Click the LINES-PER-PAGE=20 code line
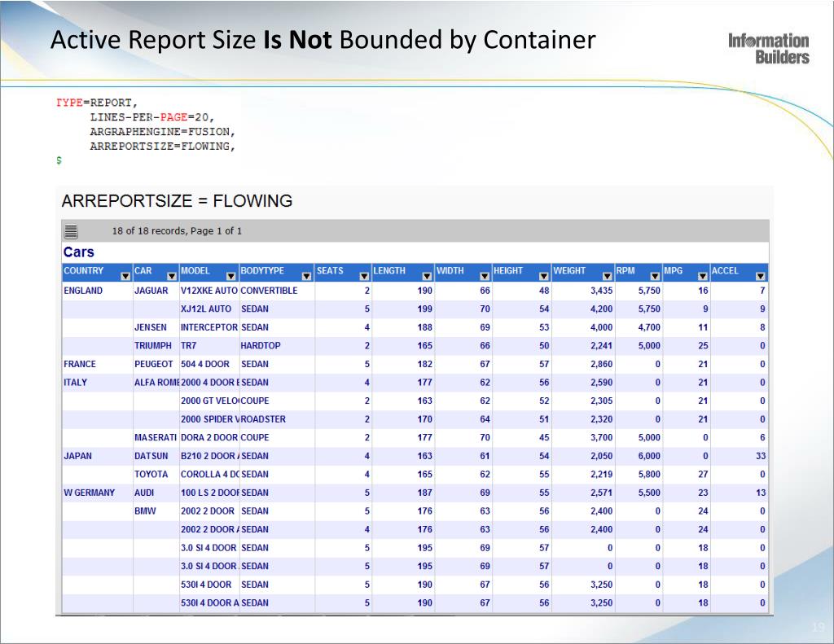834x644 pixels. pyautogui.click(x=151, y=117)
